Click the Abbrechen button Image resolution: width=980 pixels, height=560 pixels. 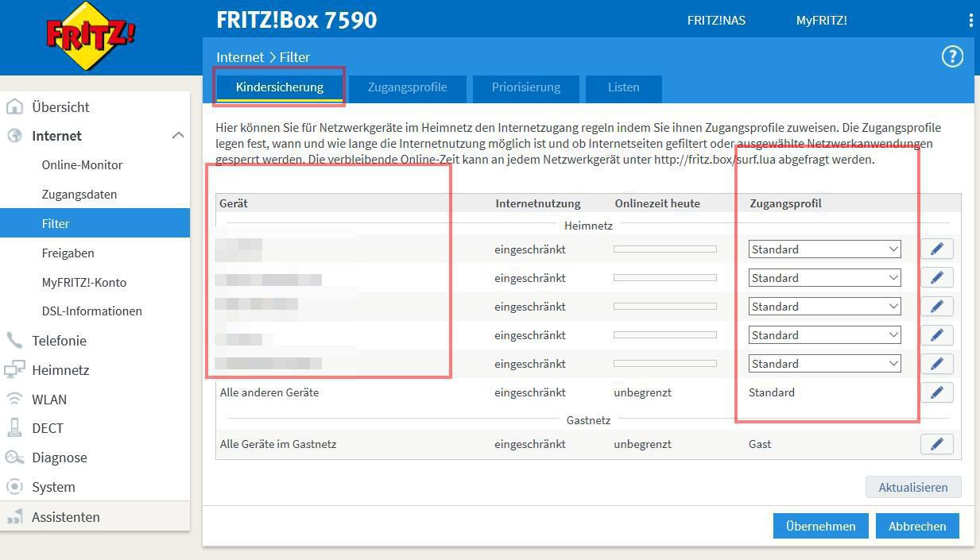917,526
